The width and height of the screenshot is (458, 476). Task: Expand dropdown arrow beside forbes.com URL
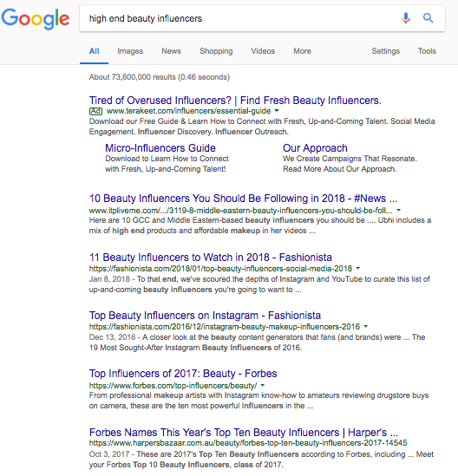pos(263,385)
